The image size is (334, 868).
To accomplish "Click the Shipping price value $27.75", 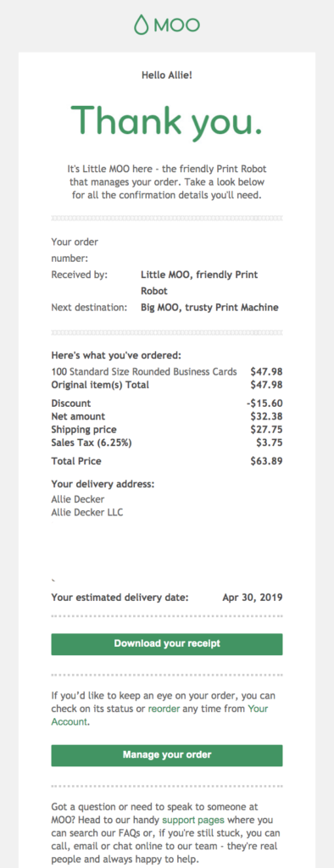I will pos(266,430).
